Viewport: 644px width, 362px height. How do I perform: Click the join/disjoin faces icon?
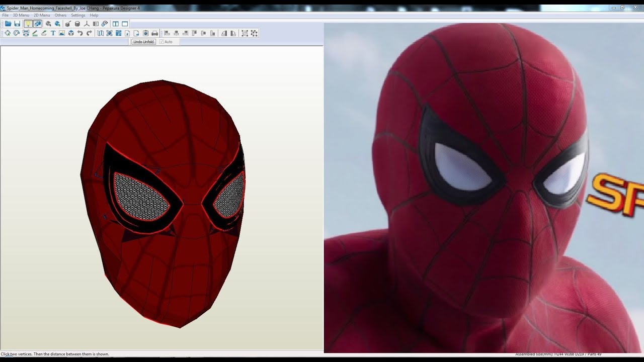26,33
